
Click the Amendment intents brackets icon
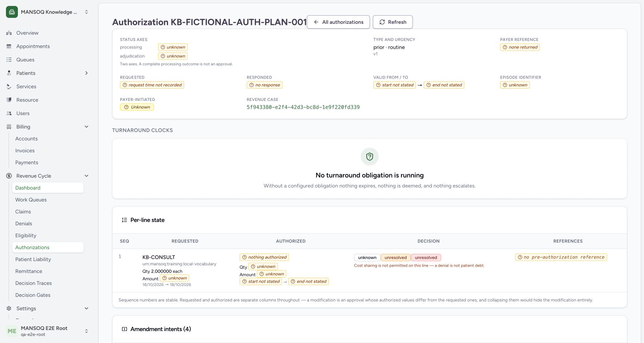tap(124, 329)
